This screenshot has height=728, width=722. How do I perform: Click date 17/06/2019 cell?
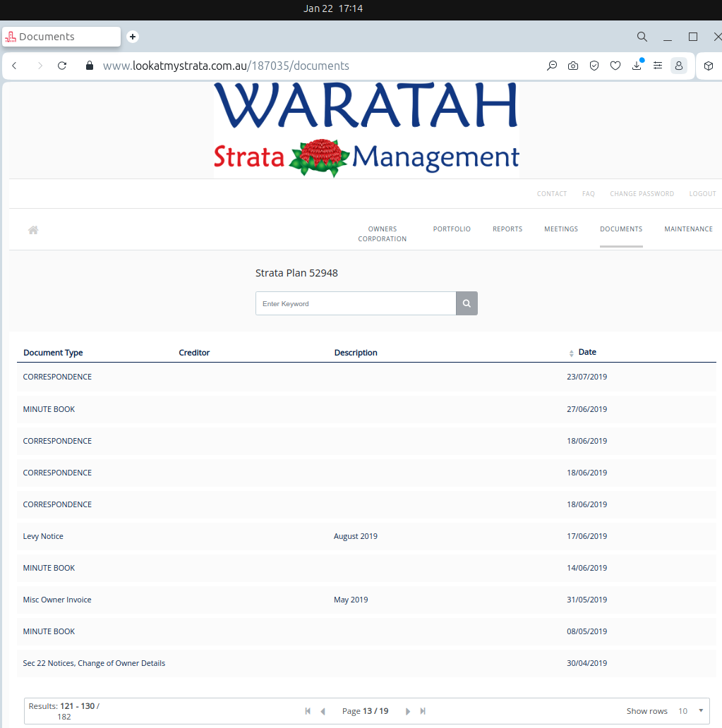[586, 536]
